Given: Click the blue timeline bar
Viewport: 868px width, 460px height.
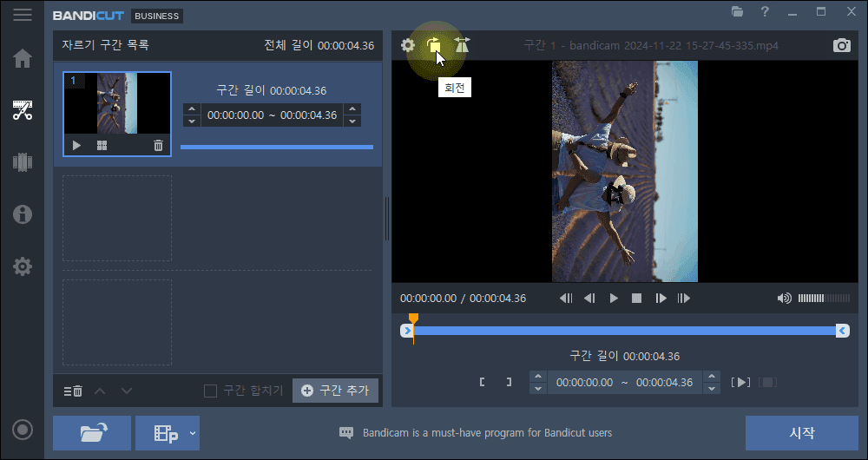Looking at the screenshot, I should click(624, 331).
